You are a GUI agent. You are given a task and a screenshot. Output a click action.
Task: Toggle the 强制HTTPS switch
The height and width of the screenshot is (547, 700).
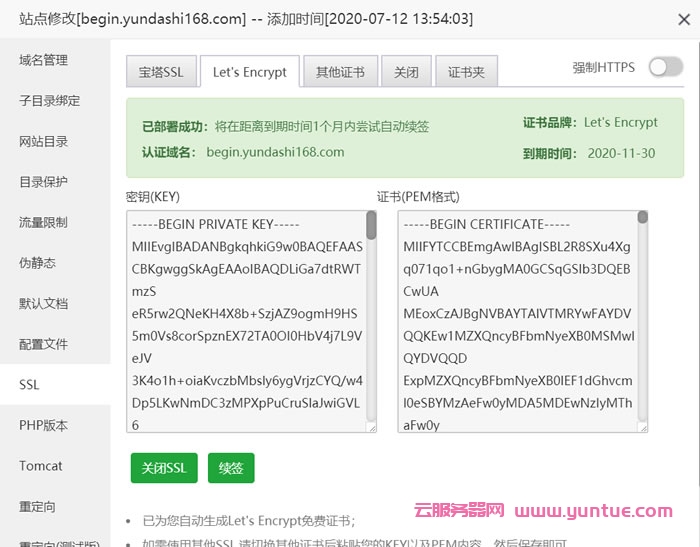(665, 67)
